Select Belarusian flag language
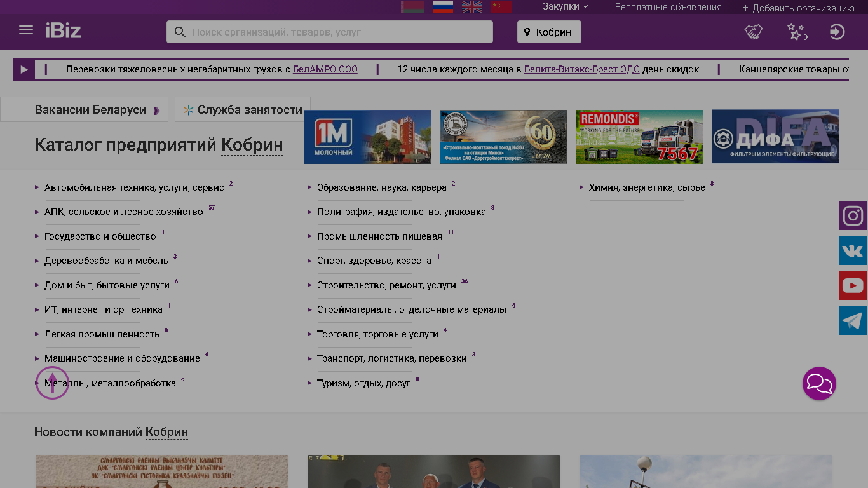Viewport: 868px width, 488px height. pyautogui.click(x=412, y=7)
